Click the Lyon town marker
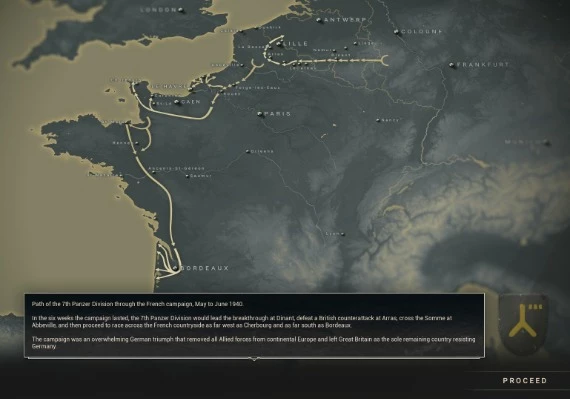The width and height of the screenshot is (570, 399). [342, 234]
